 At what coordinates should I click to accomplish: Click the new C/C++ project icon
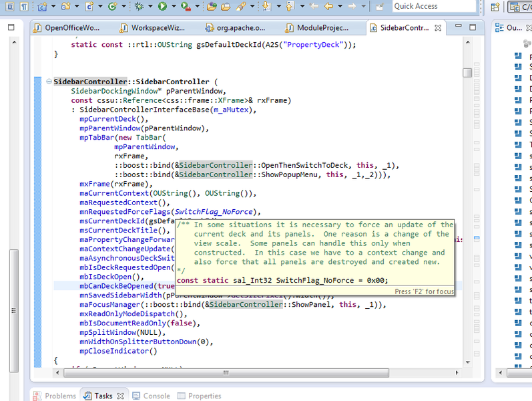coord(43,6)
